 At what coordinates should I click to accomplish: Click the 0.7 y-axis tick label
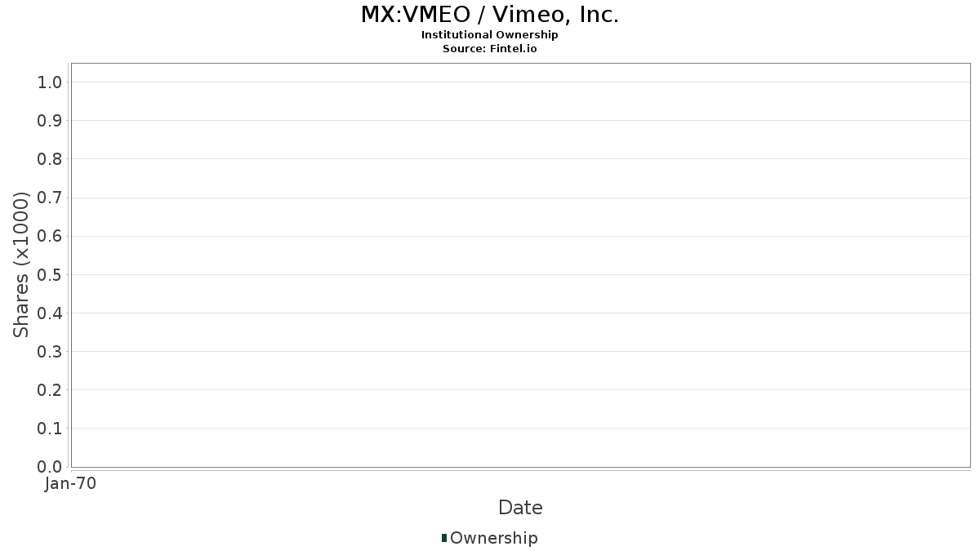click(50, 198)
